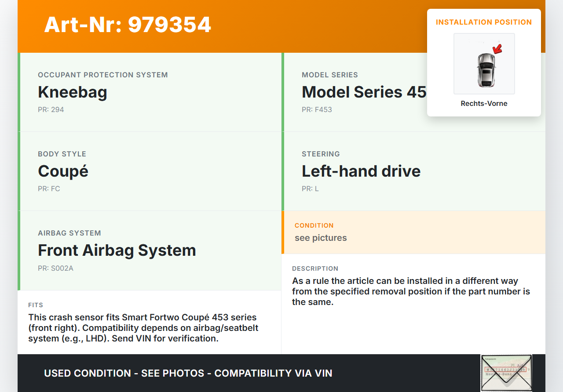Screen dimensions: 563x392
Task: Click the Art-Nr: 979354 heading
Action: [x=128, y=25]
